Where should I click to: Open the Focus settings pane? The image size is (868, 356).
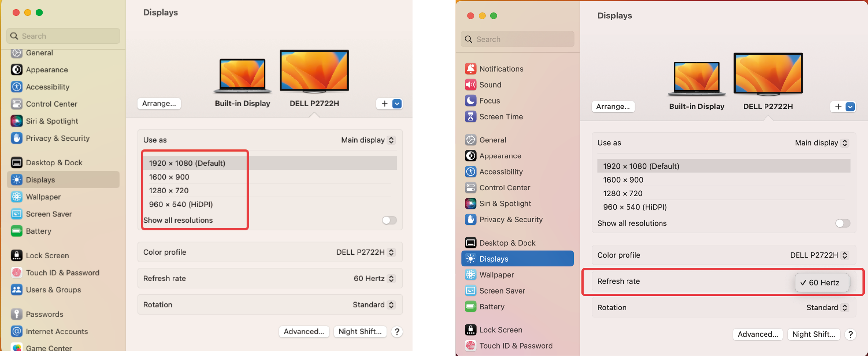[x=489, y=101]
